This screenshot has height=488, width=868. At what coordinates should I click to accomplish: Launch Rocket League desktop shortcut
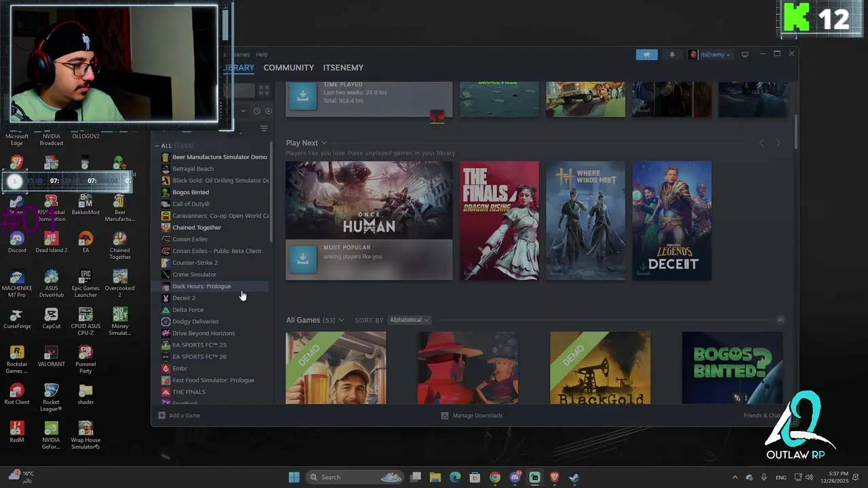point(51,397)
